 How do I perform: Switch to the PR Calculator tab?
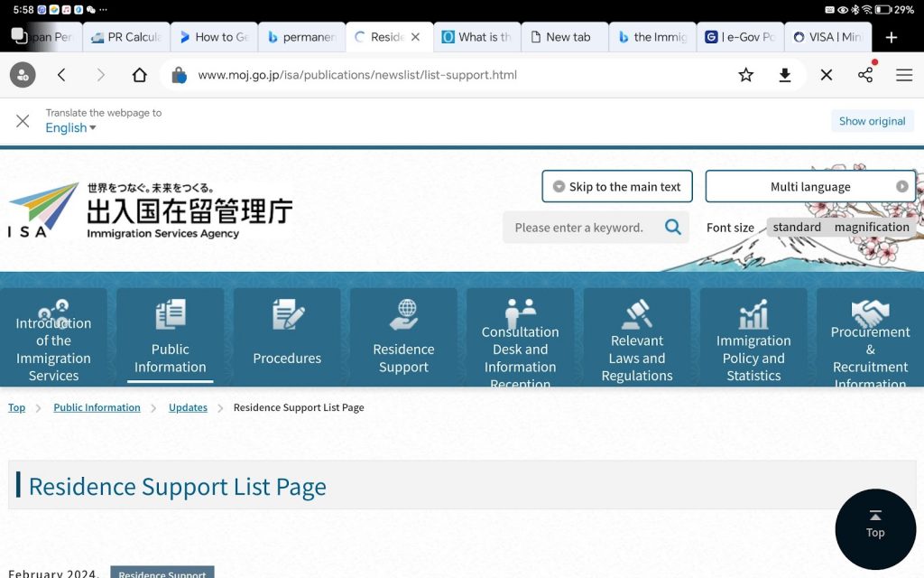click(125, 37)
